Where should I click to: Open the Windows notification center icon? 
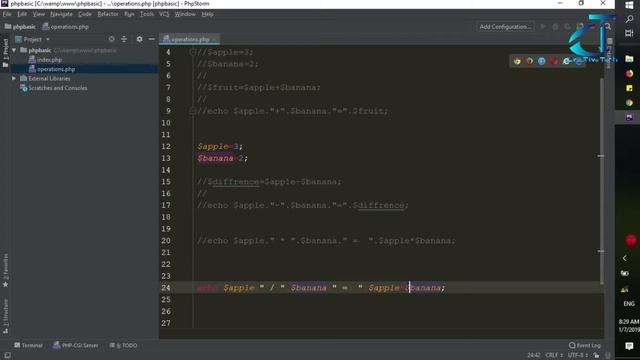[x=629, y=346]
